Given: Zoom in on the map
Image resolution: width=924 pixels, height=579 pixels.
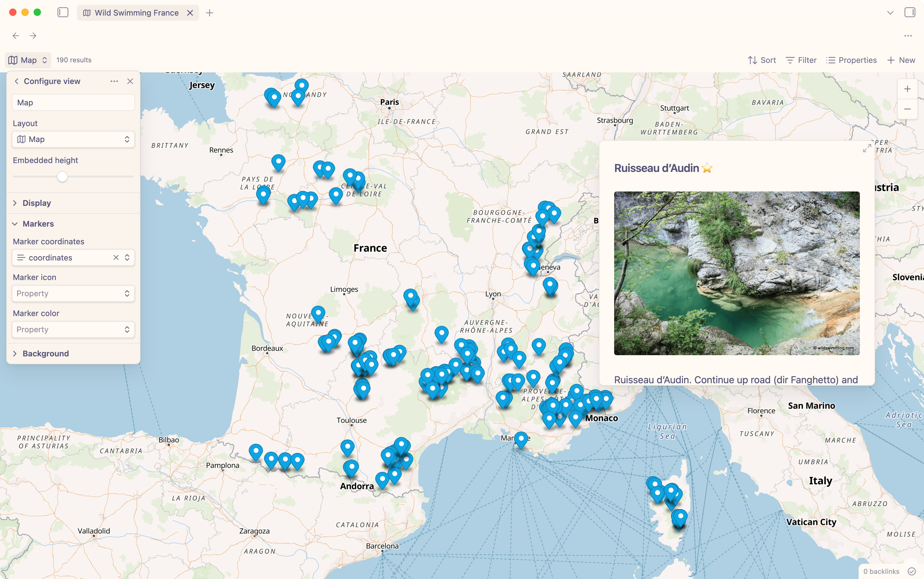Looking at the screenshot, I should [907, 89].
